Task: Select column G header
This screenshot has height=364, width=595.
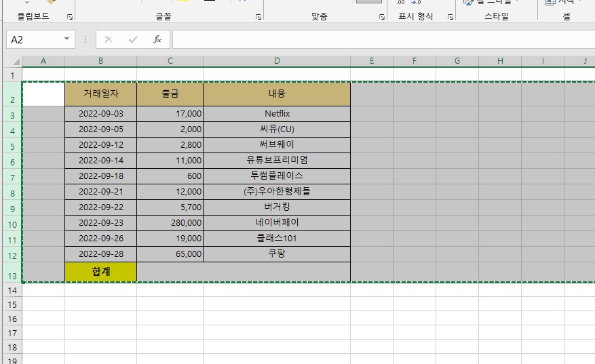Action: (457, 61)
